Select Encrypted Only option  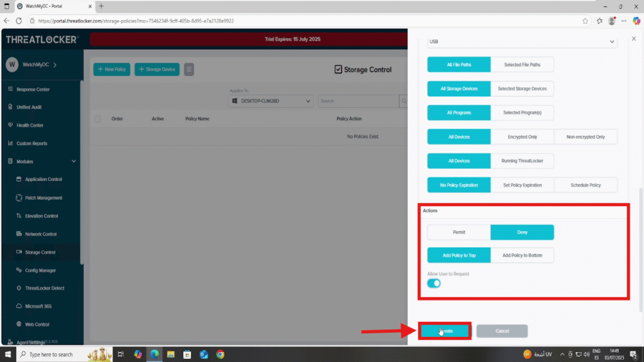click(522, 136)
